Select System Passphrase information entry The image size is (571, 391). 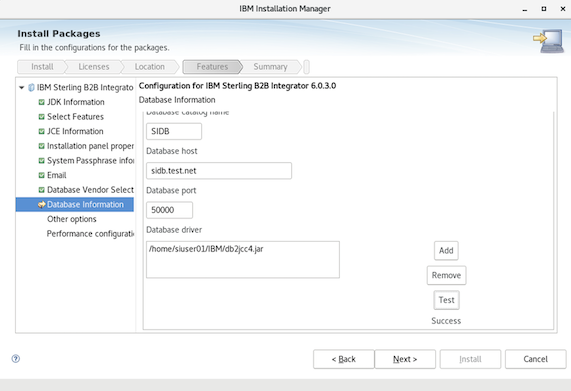pyautogui.click(x=90, y=161)
